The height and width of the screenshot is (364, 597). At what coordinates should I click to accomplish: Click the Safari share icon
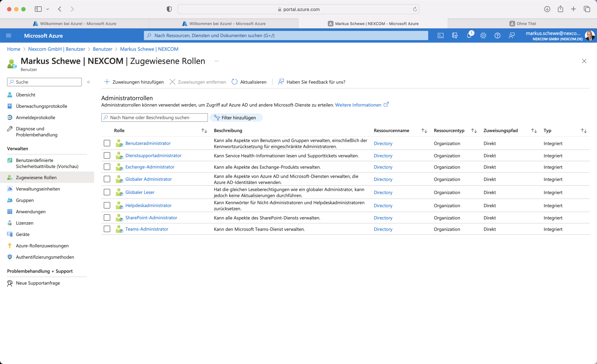(560, 9)
